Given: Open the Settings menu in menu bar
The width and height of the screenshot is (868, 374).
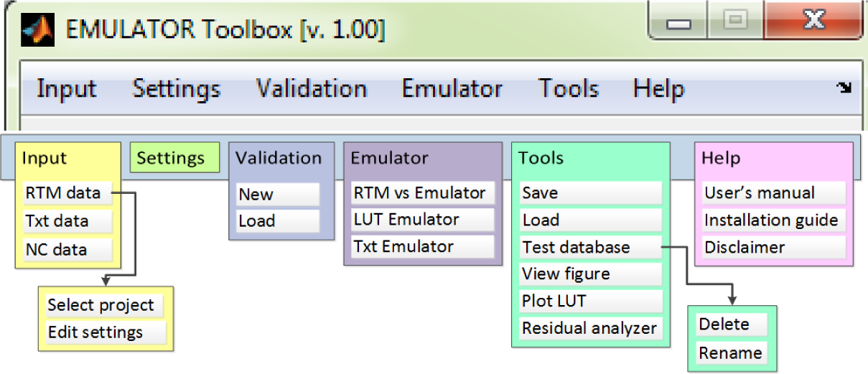Looking at the screenshot, I should 176,89.
